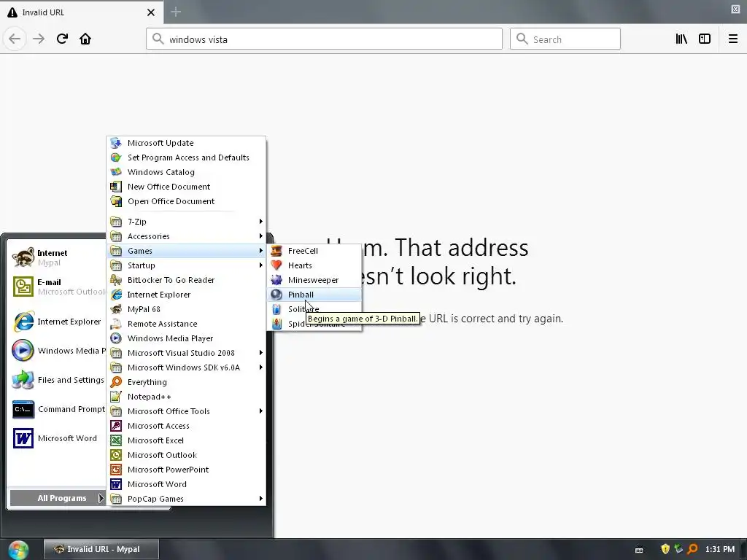The image size is (747, 560).
Task: Click the Solitaire icon in Games submenu
Action: [276, 309]
